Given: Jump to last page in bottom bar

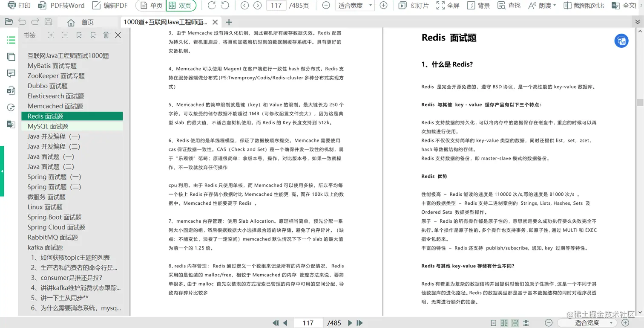Looking at the screenshot, I should (x=359, y=323).
